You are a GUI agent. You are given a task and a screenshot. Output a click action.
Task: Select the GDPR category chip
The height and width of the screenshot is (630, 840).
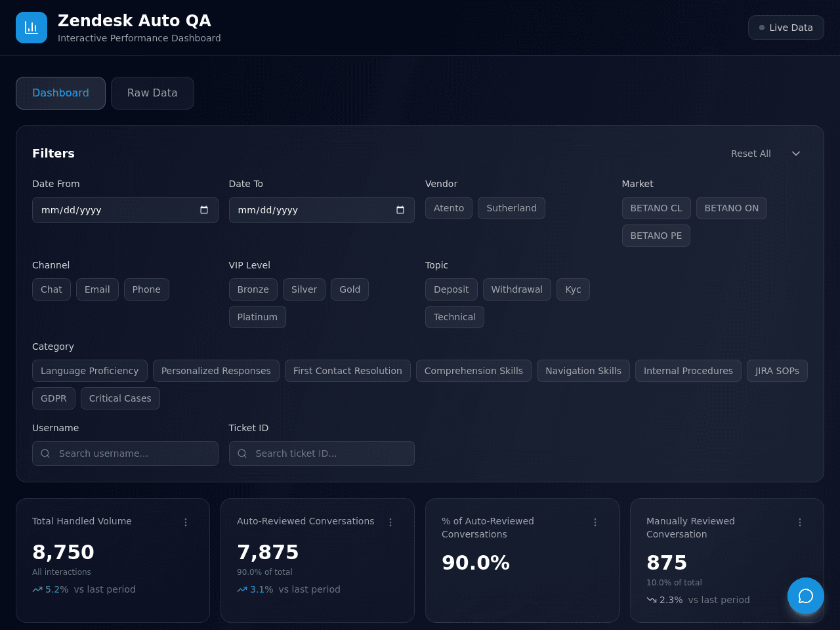[54, 398]
